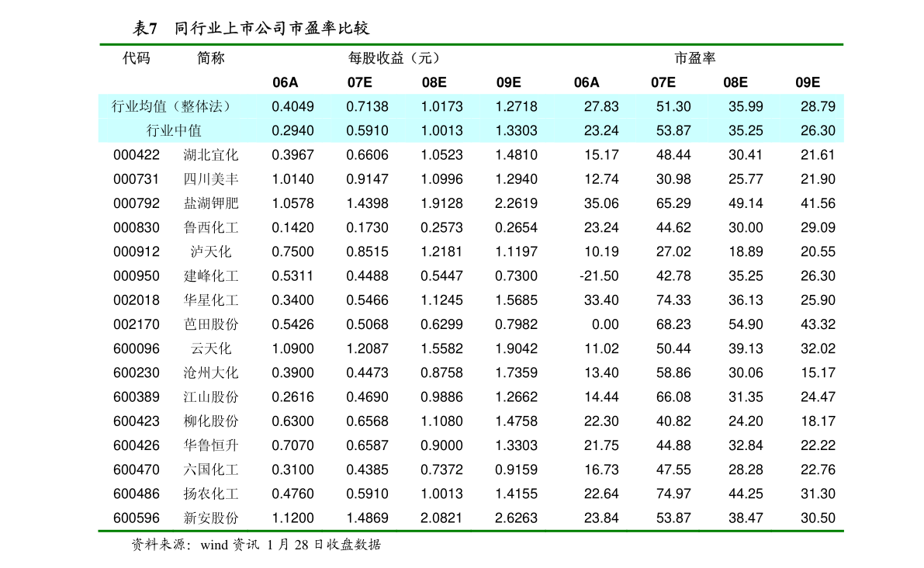Select the 行业中值 row label
The height and width of the screenshot is (568, 924).
pyautogui.click(x=174, y=130)
